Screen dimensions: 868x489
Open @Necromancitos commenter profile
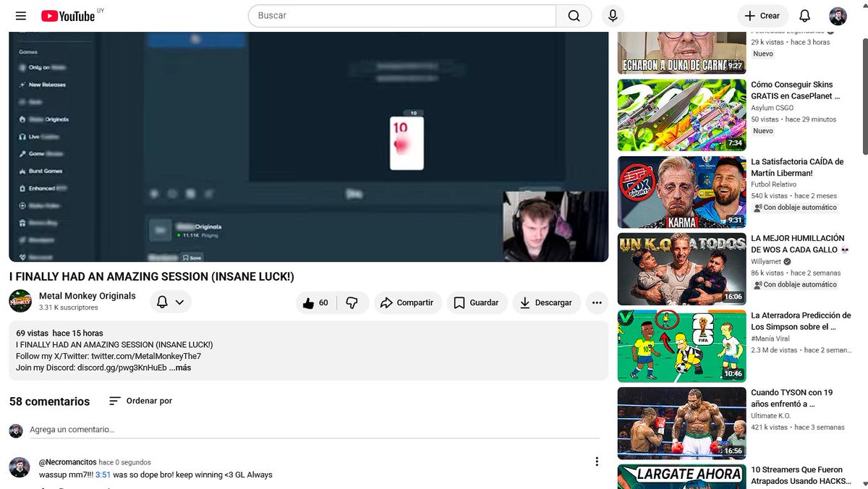click(x=67, y=462)
